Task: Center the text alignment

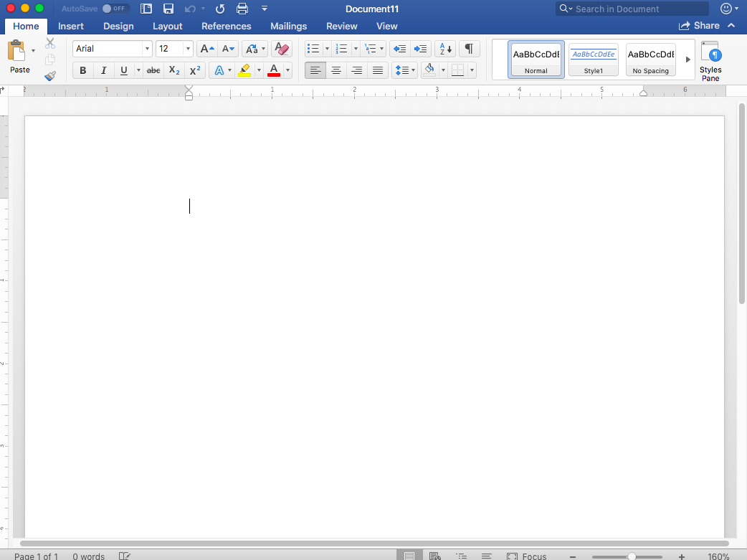Action: [x=336, y=70]
